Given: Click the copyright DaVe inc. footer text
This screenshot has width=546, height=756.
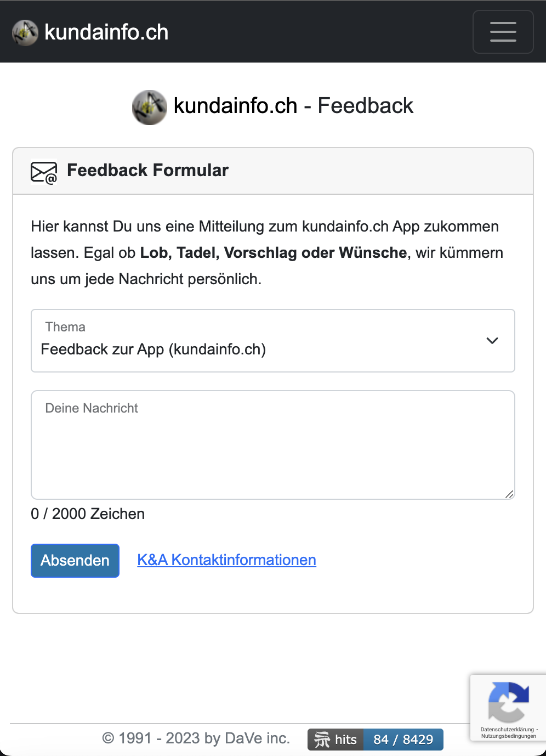Looking at the screenshot, I should pos(196,738).
